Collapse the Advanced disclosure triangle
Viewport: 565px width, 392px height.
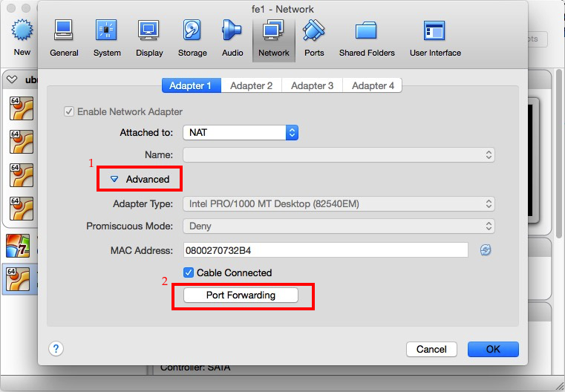tap(114, 179)
